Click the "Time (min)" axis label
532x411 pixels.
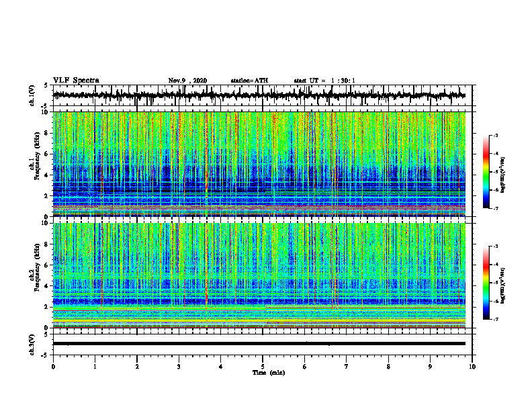point(269,373)
